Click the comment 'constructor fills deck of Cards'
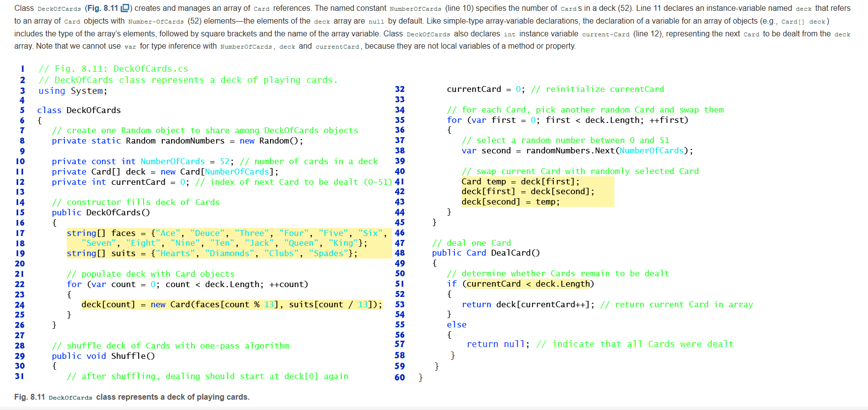This screenshot has height=410, width=868. pos(136,202)
